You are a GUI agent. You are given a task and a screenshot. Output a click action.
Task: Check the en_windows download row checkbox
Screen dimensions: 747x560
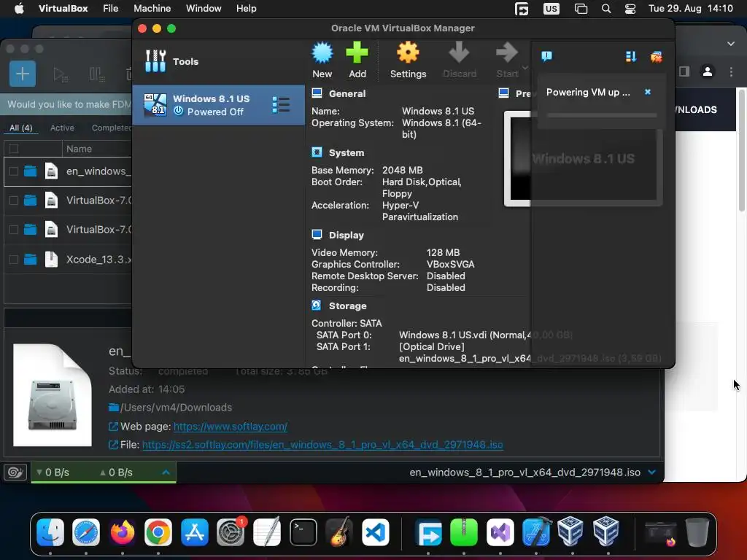tap(14, 171)
